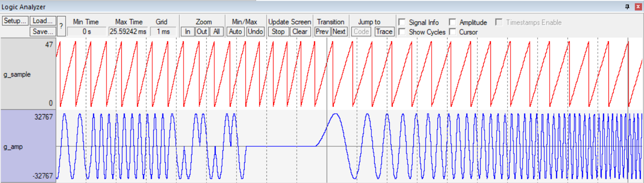Click the Logic Analyzer title
Viewport: 644px width, 183px height.
pos(24,7)
